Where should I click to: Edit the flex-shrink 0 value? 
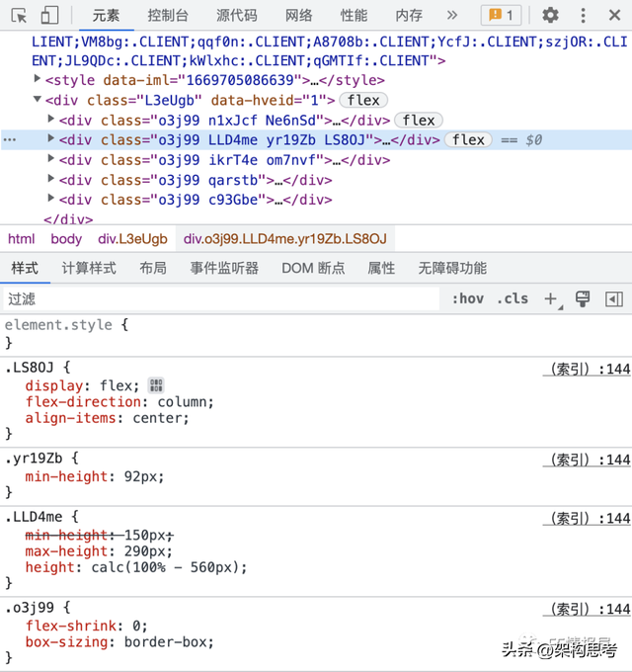pyautogui.click(x=136, y=626)
